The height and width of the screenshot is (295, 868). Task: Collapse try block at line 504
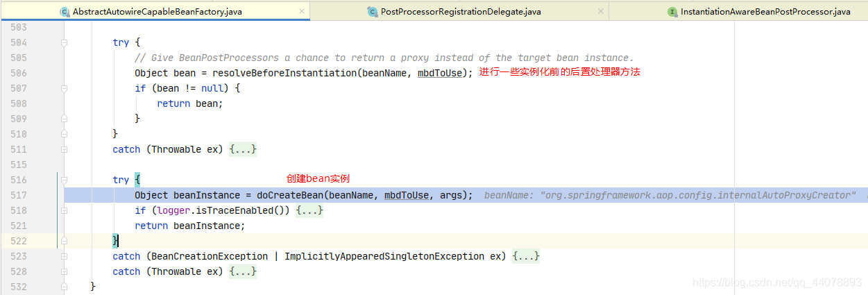click(x=64, y=42)
